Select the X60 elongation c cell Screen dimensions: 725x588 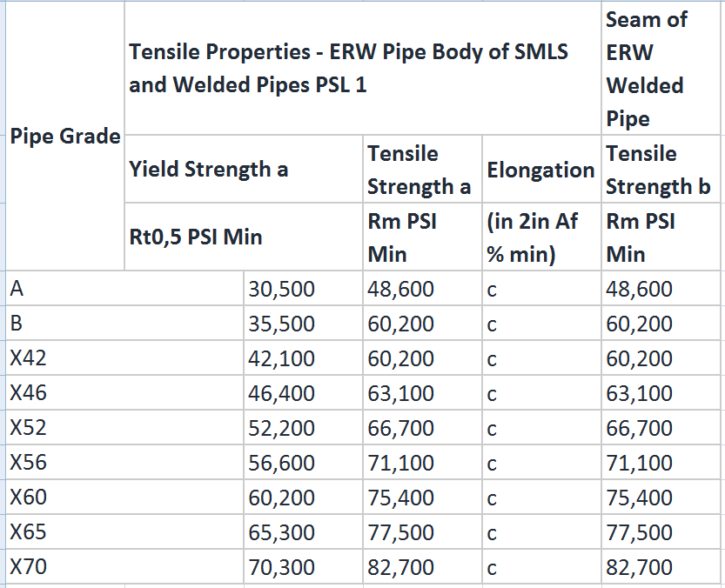541,498
